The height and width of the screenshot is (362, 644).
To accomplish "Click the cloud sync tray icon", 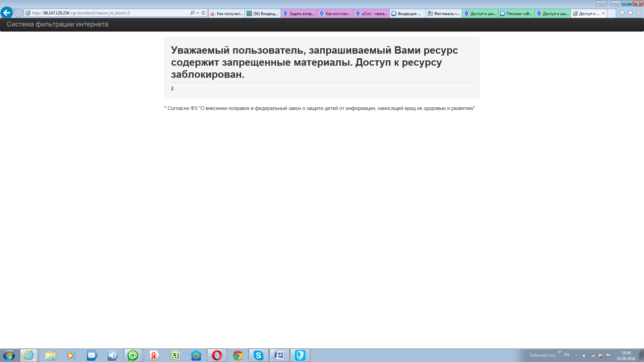I will (600, 356).
